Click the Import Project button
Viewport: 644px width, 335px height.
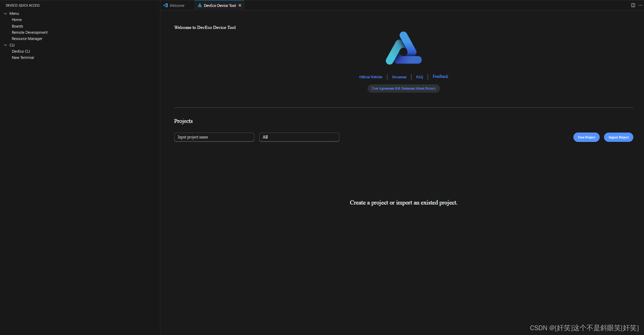pyautogui.click(x=619, y=137)
